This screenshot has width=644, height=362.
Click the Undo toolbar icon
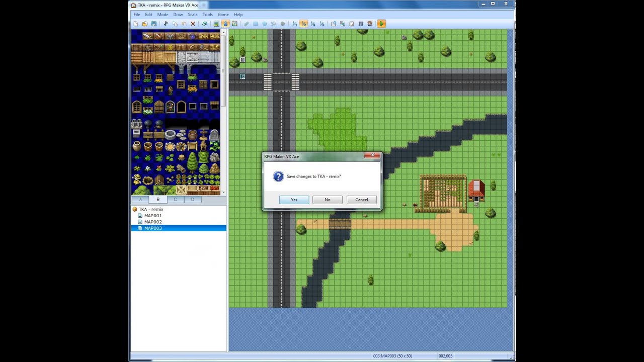pyautogui.click(x=205, y=24)
